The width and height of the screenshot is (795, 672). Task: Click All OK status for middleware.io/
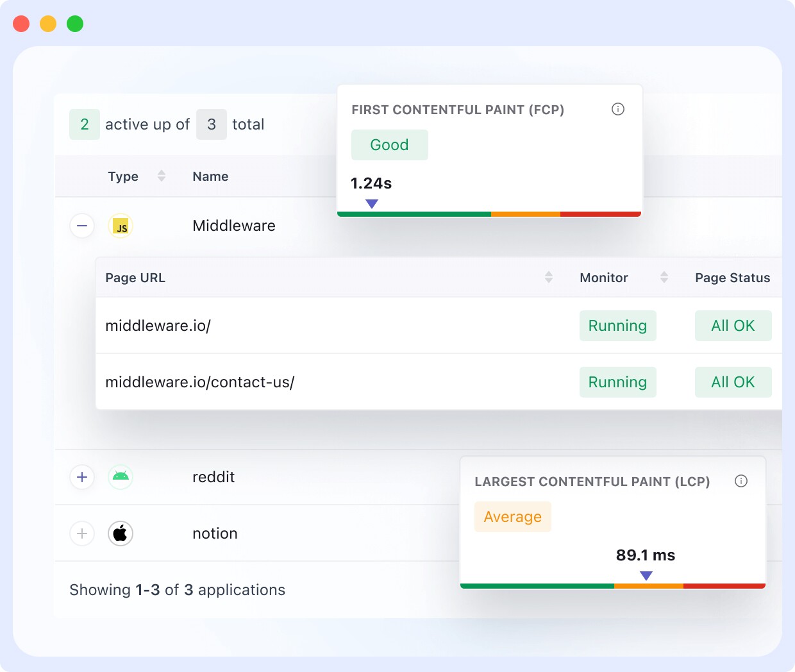(x=733, y=326)
